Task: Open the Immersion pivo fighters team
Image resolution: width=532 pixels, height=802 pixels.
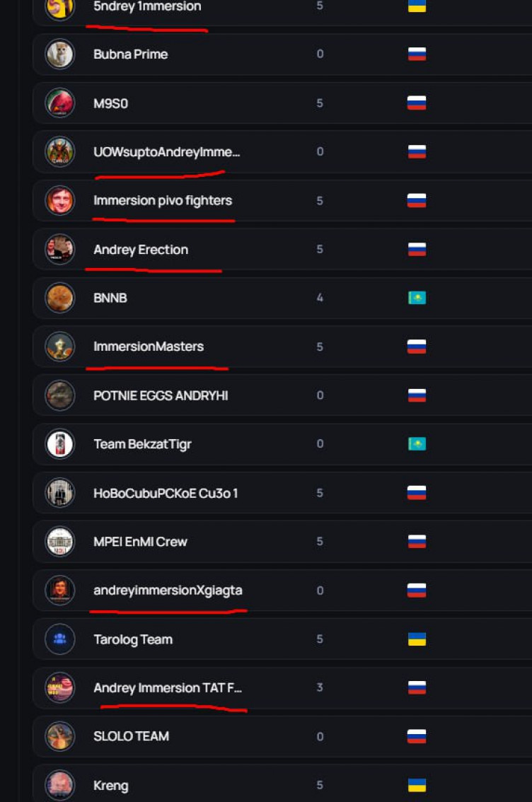Action: [163, 201]
